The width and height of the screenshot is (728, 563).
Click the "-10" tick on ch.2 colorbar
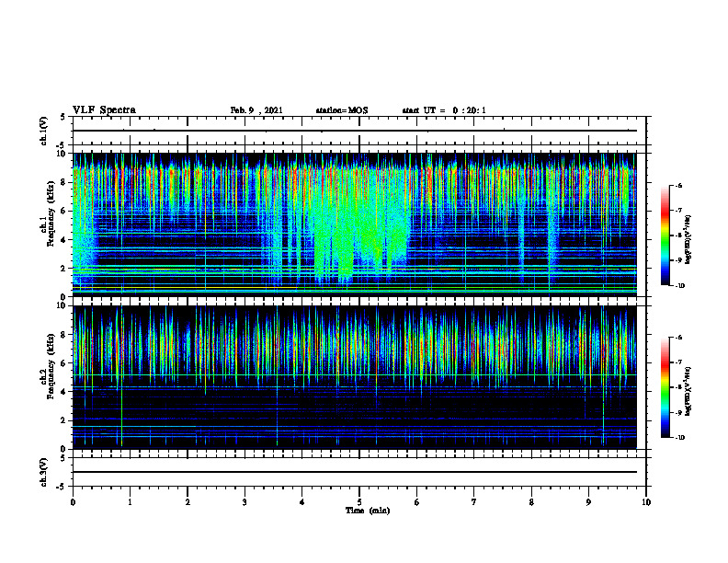tap(680, 438)
